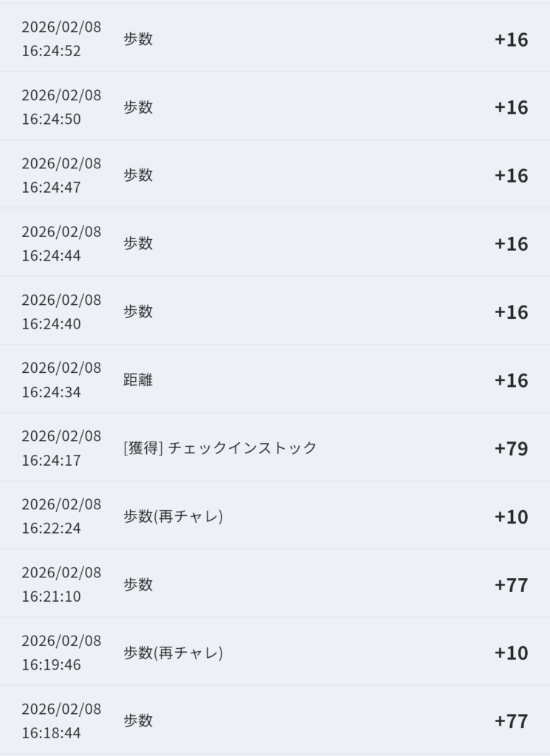Tap the +77 value for 16:18:44
Screen dimensions: 550x756
point(511,721)
